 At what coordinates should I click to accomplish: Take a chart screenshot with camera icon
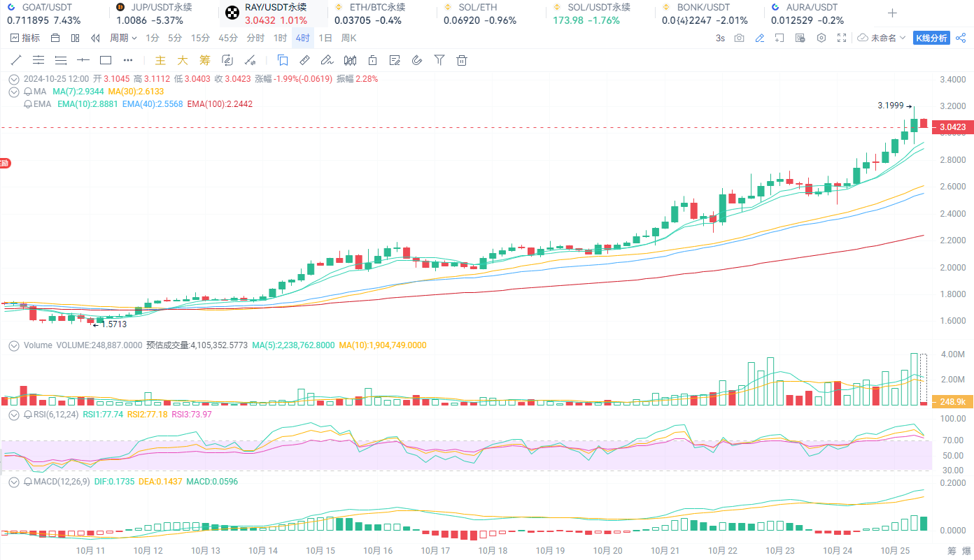tap(739, 38)
